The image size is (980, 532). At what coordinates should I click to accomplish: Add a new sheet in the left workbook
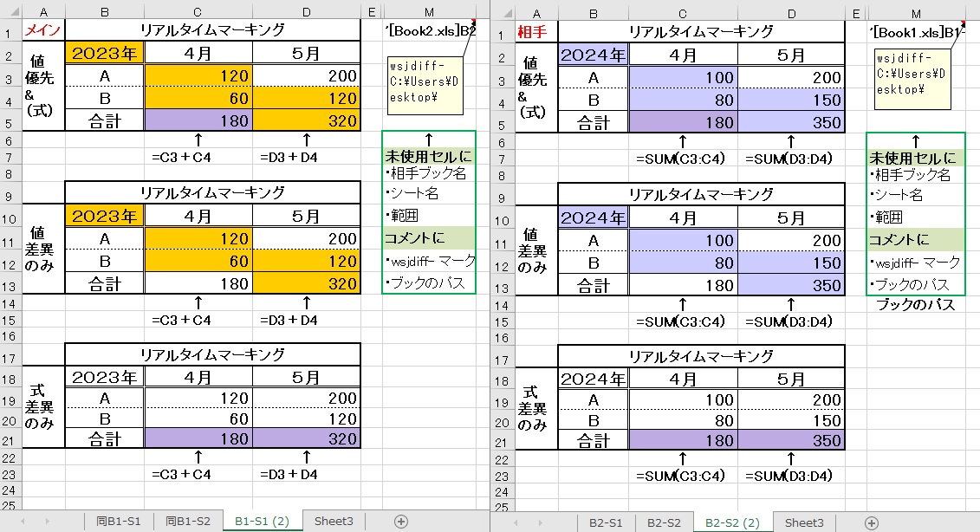point(400,522)
